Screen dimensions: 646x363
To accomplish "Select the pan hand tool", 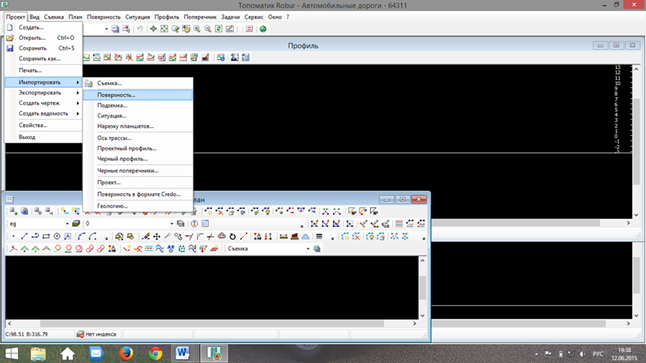I will tap(186, 29).
